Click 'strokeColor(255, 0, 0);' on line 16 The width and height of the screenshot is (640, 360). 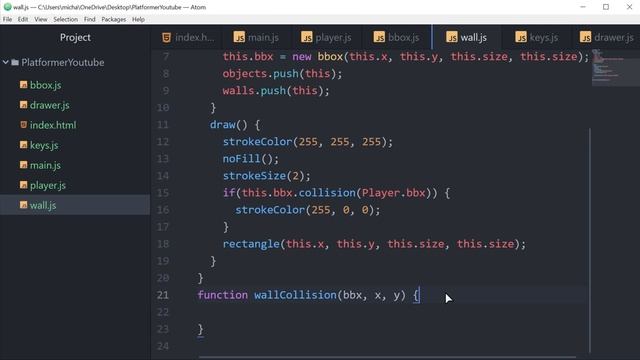tap(308, 210)
